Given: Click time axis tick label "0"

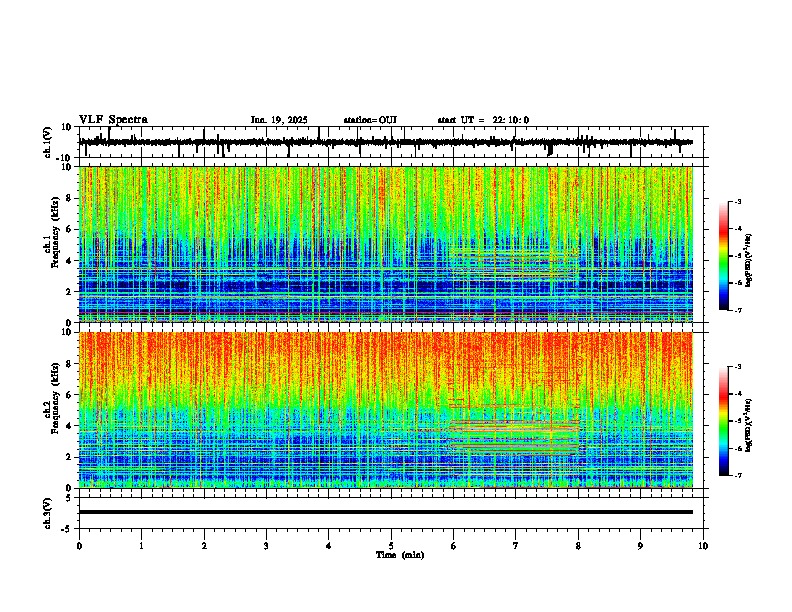Looking at the screenshot, I should click(x=79, y=546).
